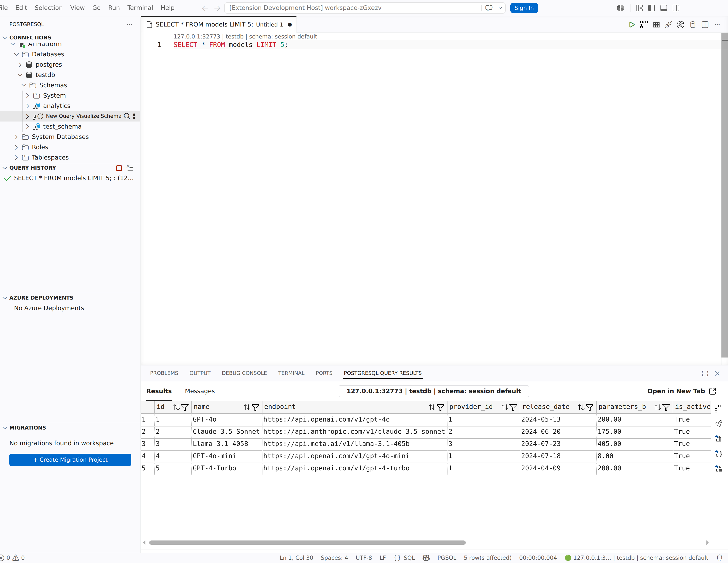The height and width of the screenshot is (563, 728).
Task: Click the Sign In button
Action: (524, 8)
